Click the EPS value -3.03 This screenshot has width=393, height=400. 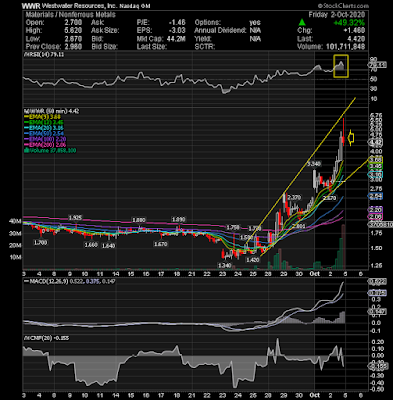click(x=177, y=31)
